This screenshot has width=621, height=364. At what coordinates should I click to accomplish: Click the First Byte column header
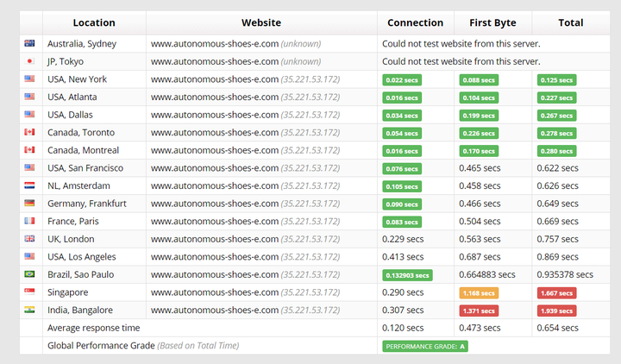pos(492,23)
